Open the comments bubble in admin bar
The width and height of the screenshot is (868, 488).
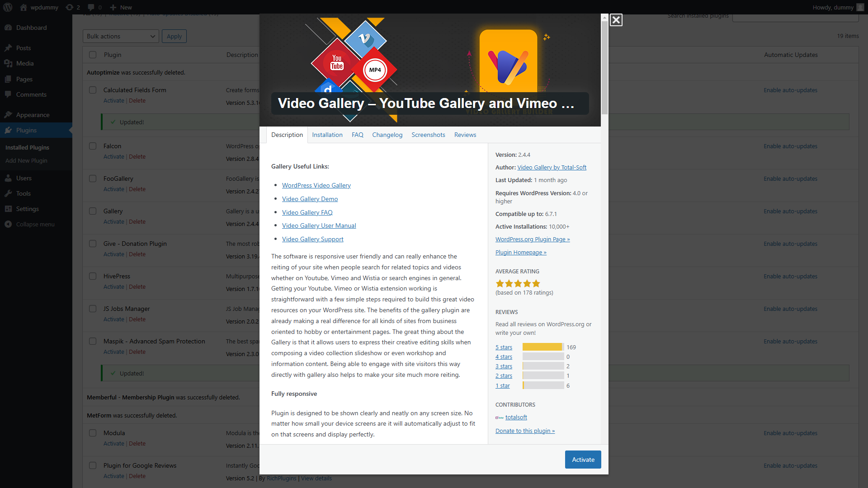(x=91, y=7)
